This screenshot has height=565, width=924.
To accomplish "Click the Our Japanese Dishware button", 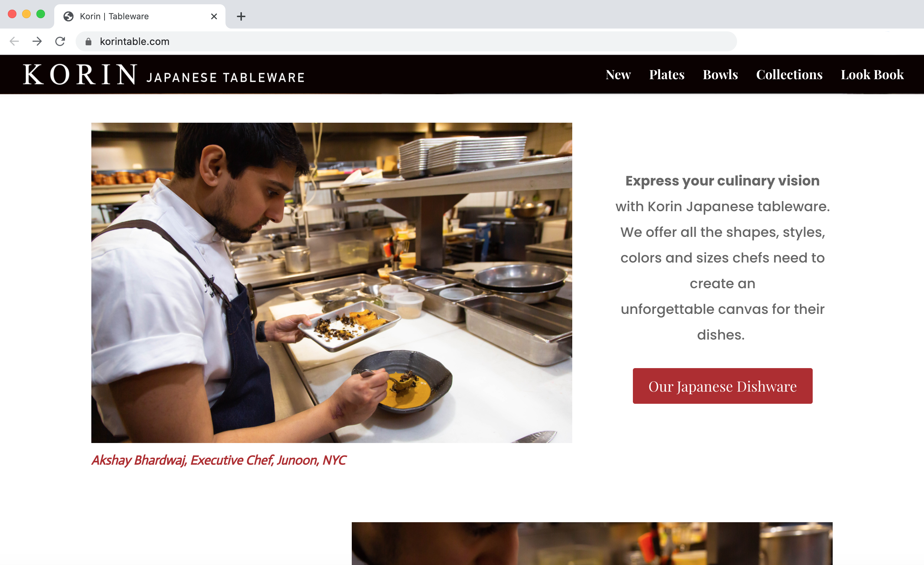I will coord(722,386).
